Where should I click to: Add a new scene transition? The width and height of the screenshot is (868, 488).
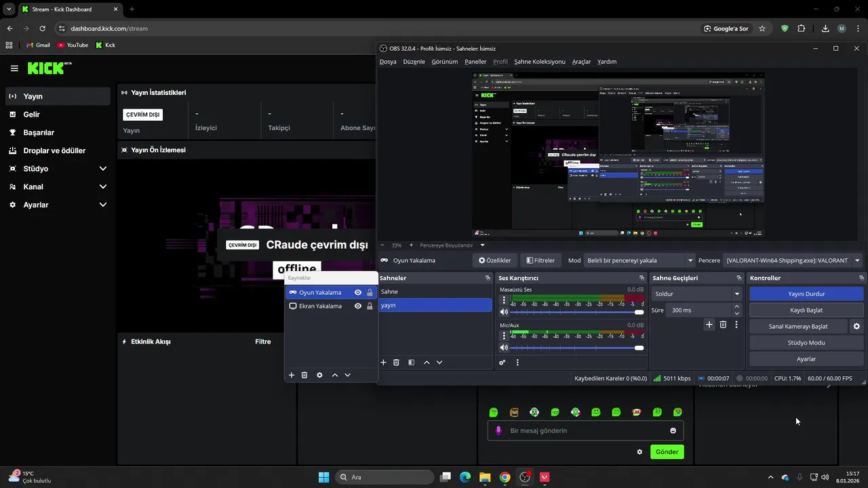709,325
